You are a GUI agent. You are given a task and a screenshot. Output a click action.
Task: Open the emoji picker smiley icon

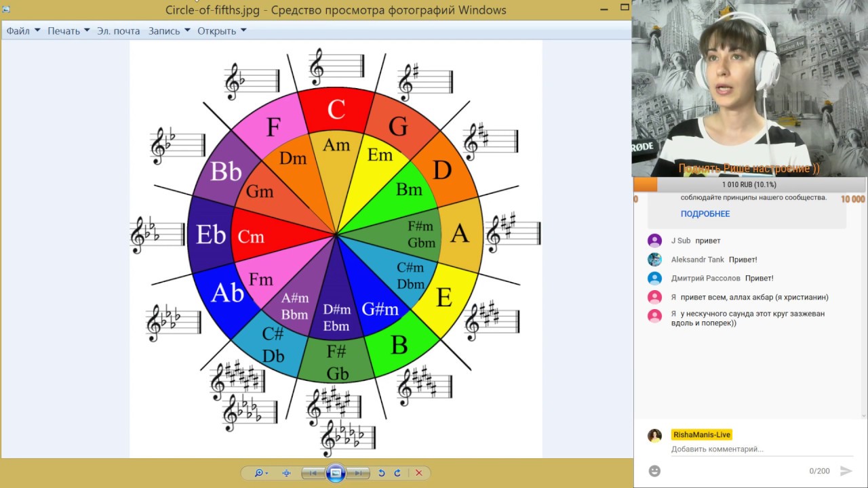(x=654, y=470)
